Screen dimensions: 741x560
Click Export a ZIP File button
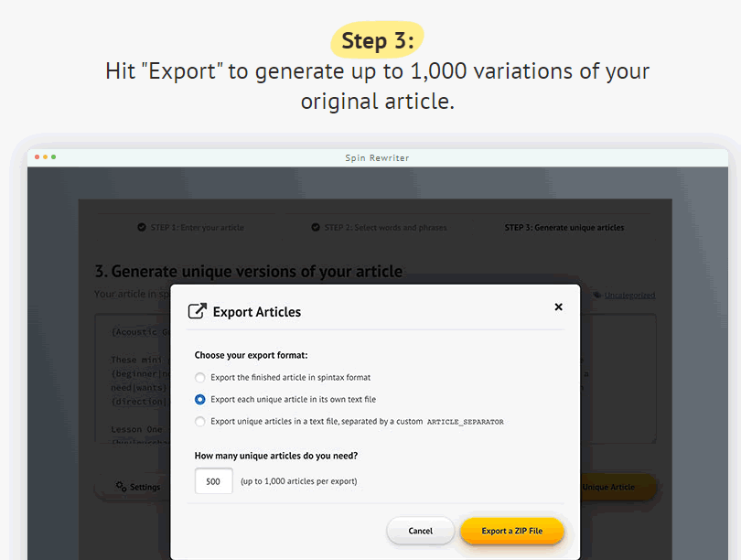511,531
